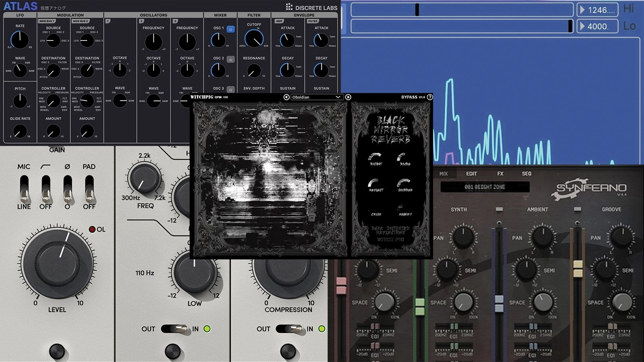Push the round button below the Compression switch
Image resolution: width=644 pixels, height=362 pixels.
click(288, 351)
